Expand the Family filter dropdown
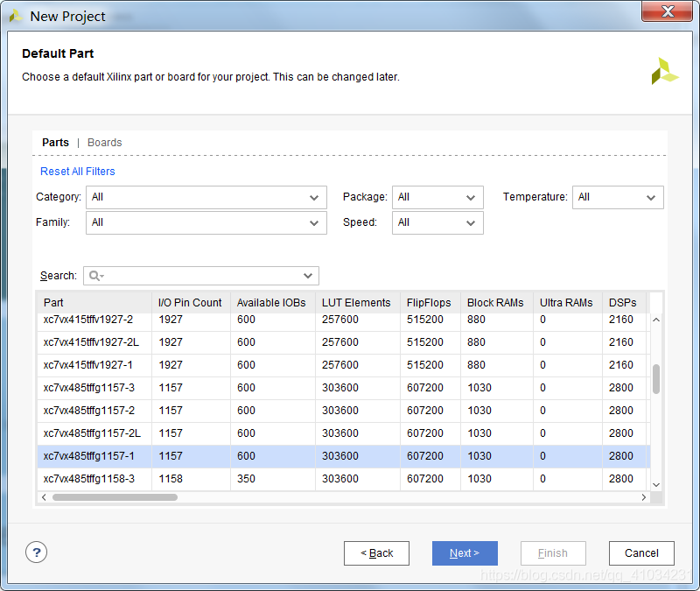Screen dimensions: 700x591 click(x=206, y=223)
